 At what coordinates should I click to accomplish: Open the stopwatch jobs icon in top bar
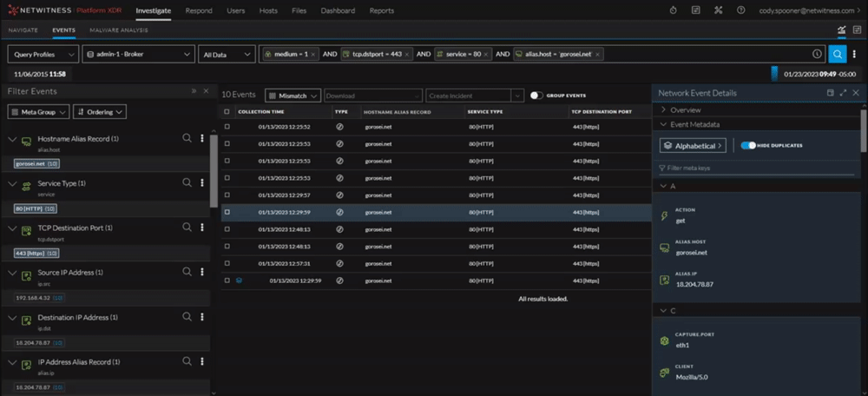pyautogui.click(x=674, y=10)
